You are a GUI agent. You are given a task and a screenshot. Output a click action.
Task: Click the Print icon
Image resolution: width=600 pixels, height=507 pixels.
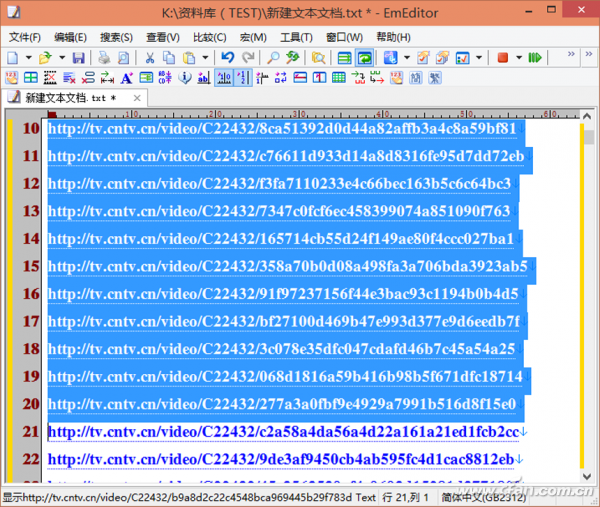point(104,58)
